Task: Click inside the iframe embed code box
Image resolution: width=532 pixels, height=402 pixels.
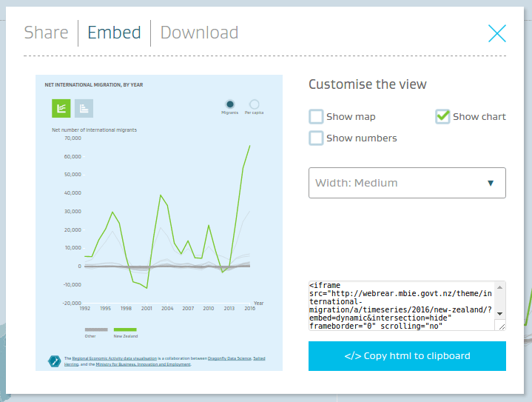Action: 400,305
